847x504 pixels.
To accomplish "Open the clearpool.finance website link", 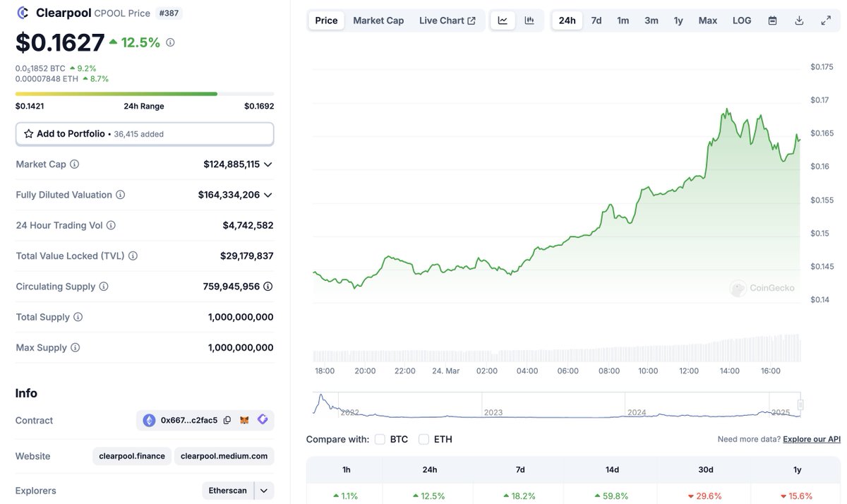I will point(131,455).
